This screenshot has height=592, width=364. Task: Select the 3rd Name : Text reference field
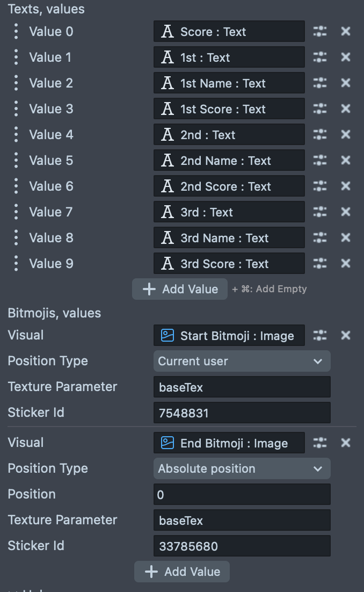(229, 238)
